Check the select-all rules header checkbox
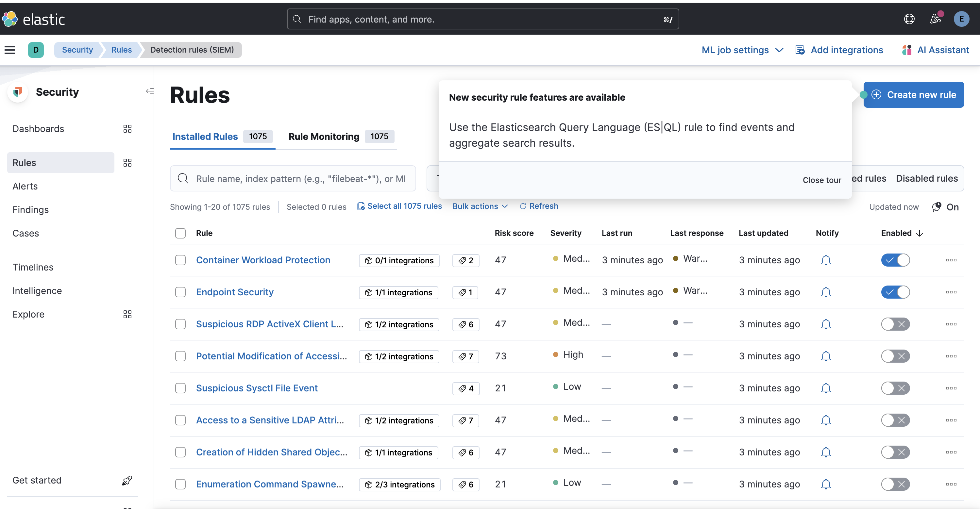980x509 pixels. click(180, 233)
